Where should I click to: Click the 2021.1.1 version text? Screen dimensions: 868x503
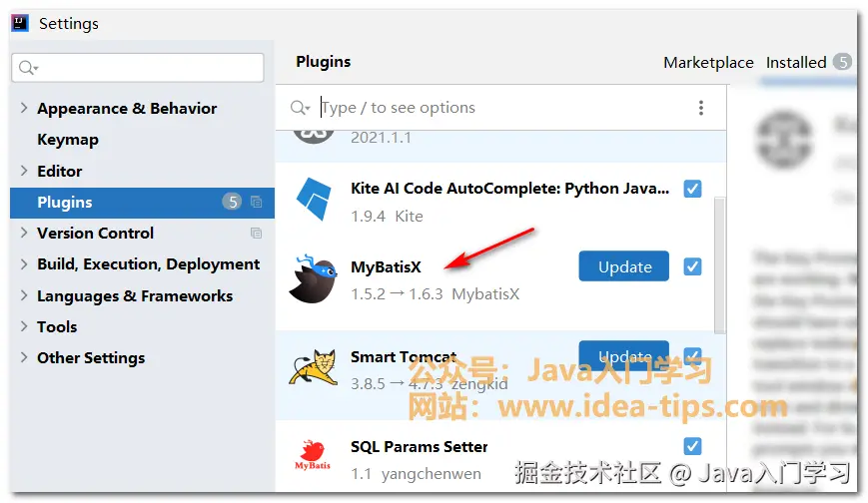tap(381, 138)
